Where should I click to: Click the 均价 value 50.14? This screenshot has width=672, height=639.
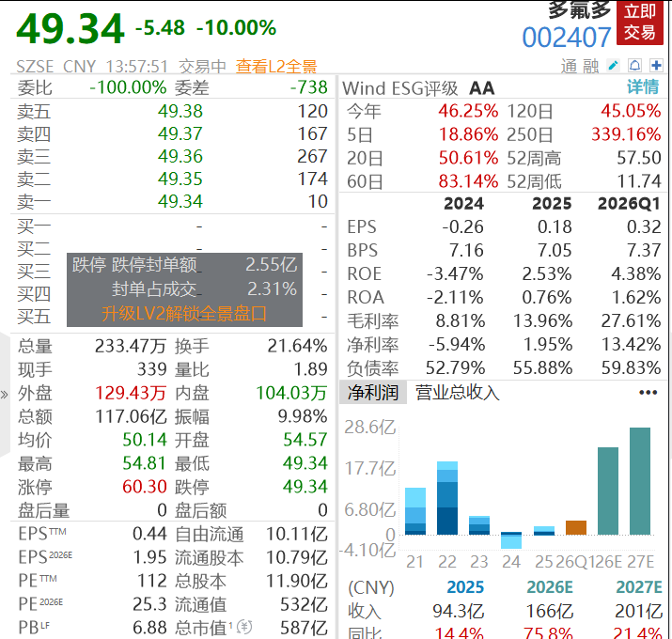click(x=145, y=440)
